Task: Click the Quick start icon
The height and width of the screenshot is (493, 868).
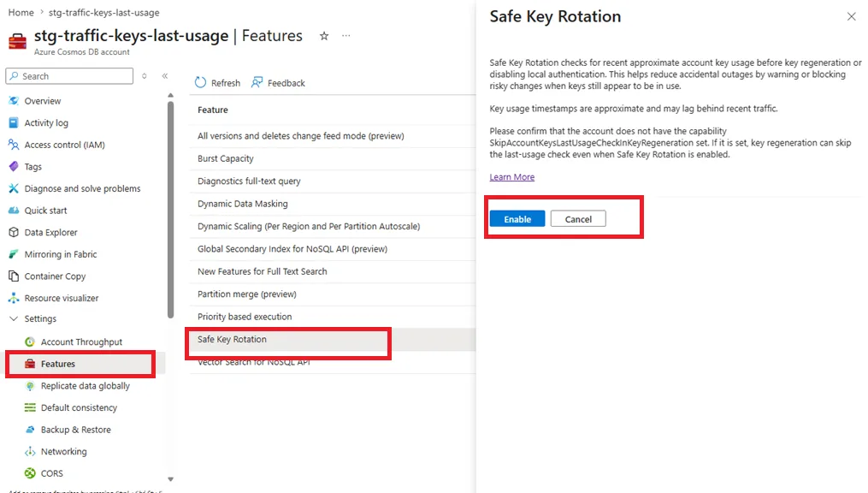Action: tap(14, 211)
